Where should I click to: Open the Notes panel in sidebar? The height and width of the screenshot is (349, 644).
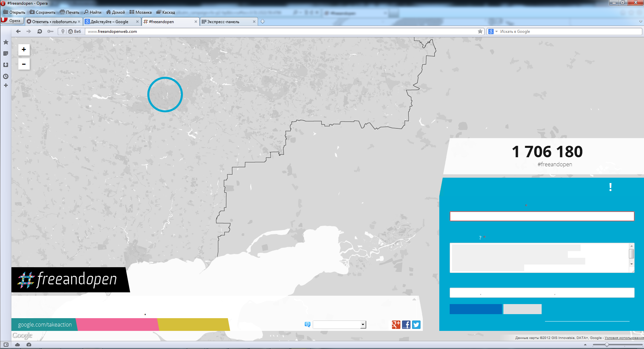pyautogui.click(x=6, y=54)
